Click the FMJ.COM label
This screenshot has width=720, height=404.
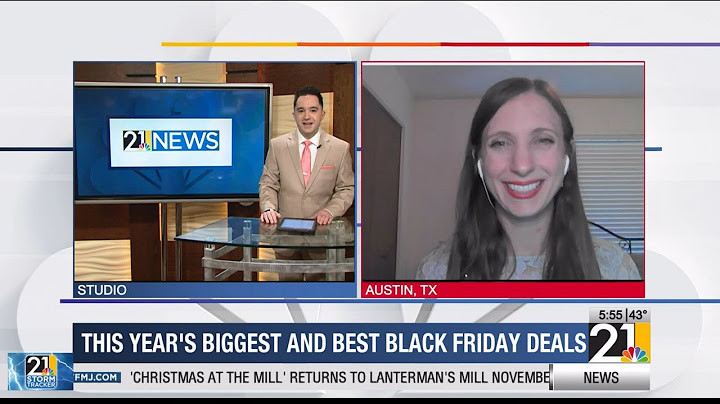click(97, 377)
